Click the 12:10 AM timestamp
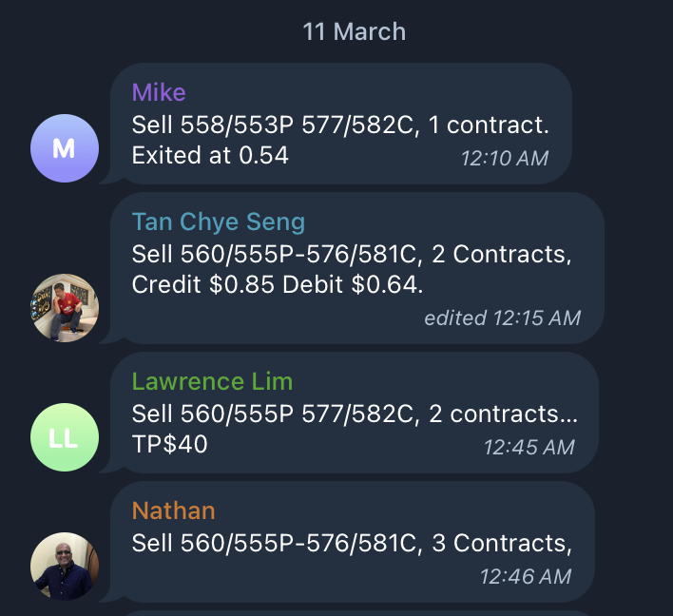 [x=504, y=159]
